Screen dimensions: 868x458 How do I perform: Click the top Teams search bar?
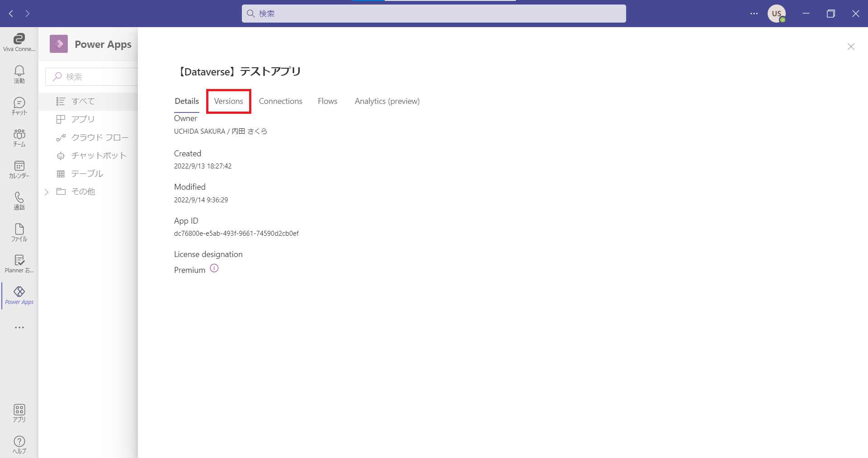click(x=434, y=14)
